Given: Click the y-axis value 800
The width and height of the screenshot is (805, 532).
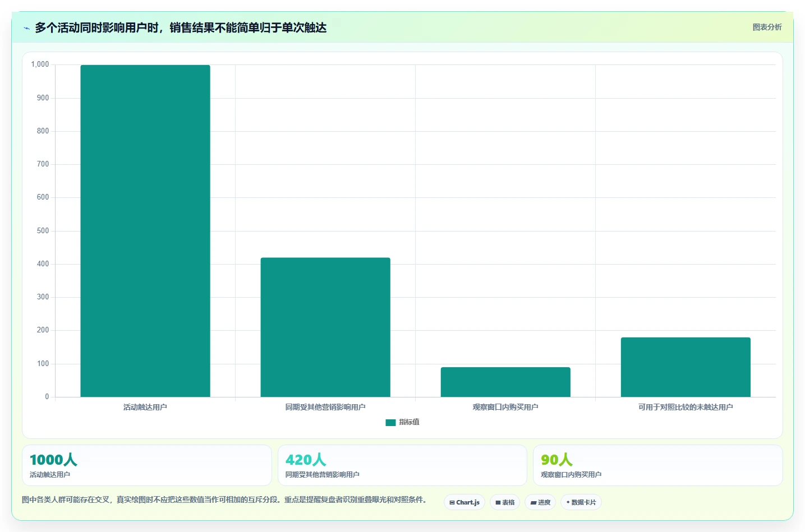Looking at the screenshot, I should (43, 131).
